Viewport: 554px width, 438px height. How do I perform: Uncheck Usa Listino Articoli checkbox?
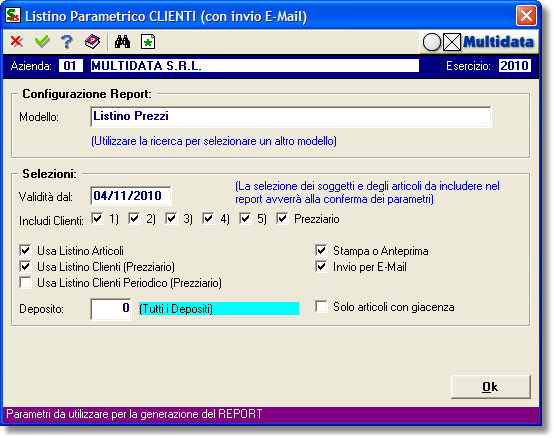[x=25, y=250]
